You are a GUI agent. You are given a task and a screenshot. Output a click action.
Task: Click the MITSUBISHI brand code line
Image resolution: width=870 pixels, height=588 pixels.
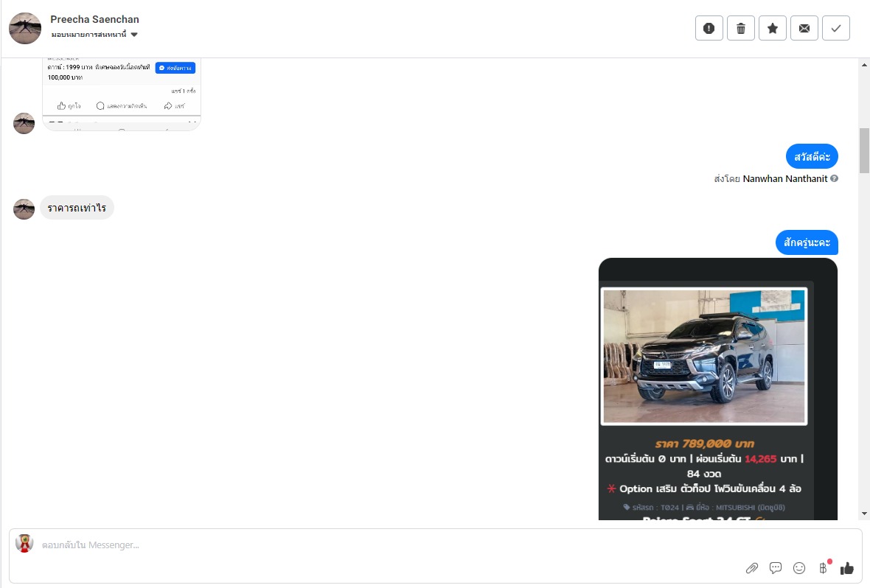tap(704, 508)
